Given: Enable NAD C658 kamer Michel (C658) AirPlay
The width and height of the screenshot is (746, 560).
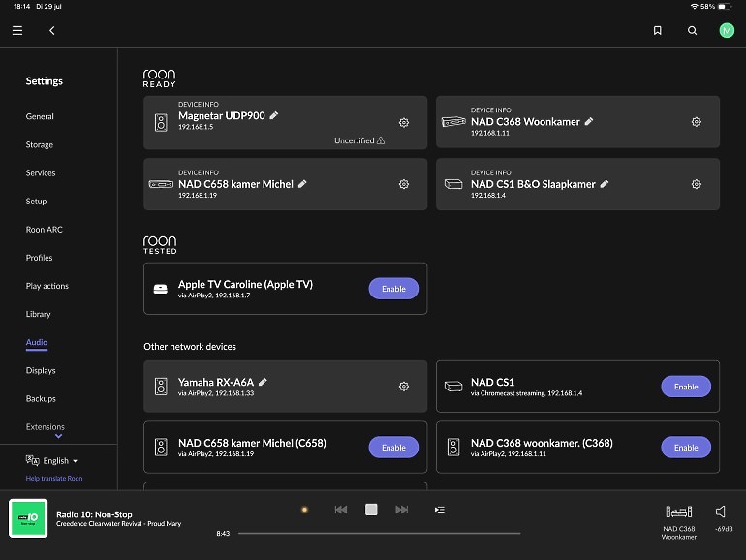Looking at the screenshot, I should (x=393, y=448).
